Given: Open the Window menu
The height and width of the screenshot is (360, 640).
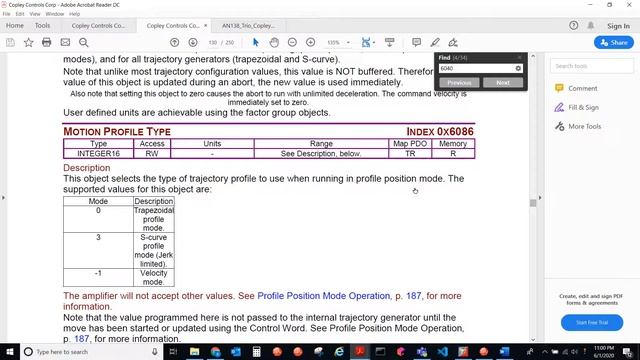Looking at the screenshot, I should click(x=54, y=14).
